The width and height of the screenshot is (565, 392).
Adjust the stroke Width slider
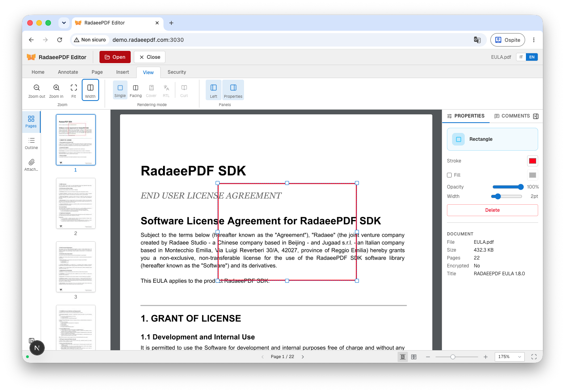tap(507, 196)
